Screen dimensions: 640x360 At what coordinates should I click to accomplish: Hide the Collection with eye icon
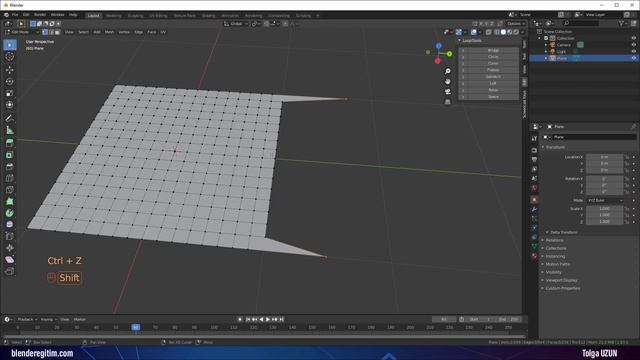tap(634, 38)
